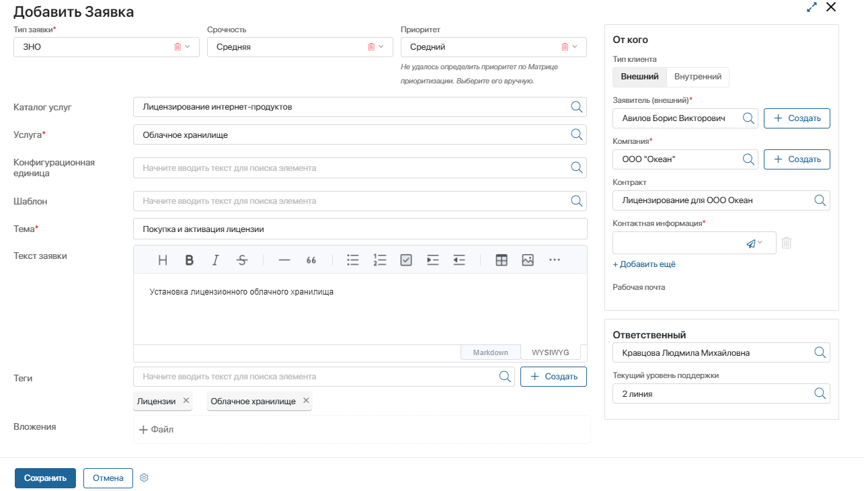The image size is (868, 491).
Task: Search in the Контракт field
Action: tap(820, 200)
